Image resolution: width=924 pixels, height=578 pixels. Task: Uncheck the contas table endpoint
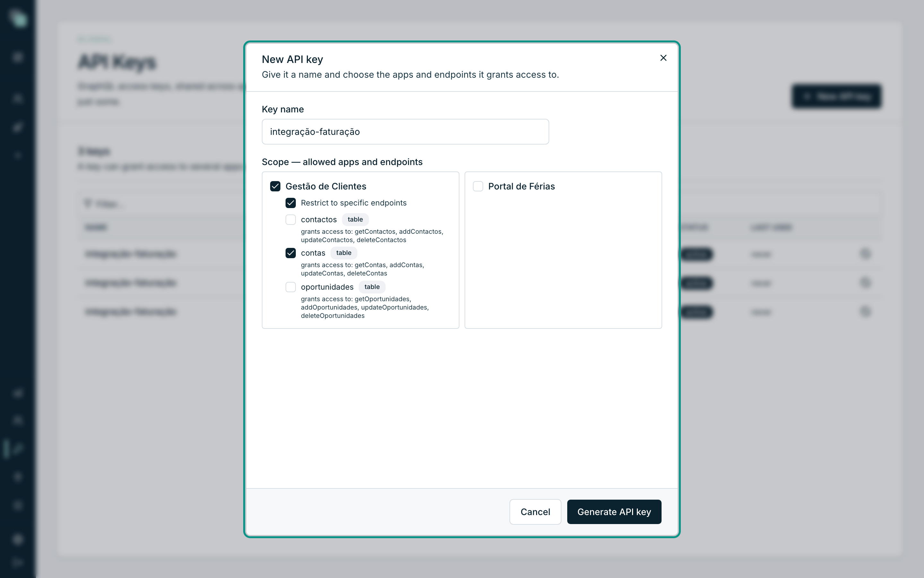291,253
